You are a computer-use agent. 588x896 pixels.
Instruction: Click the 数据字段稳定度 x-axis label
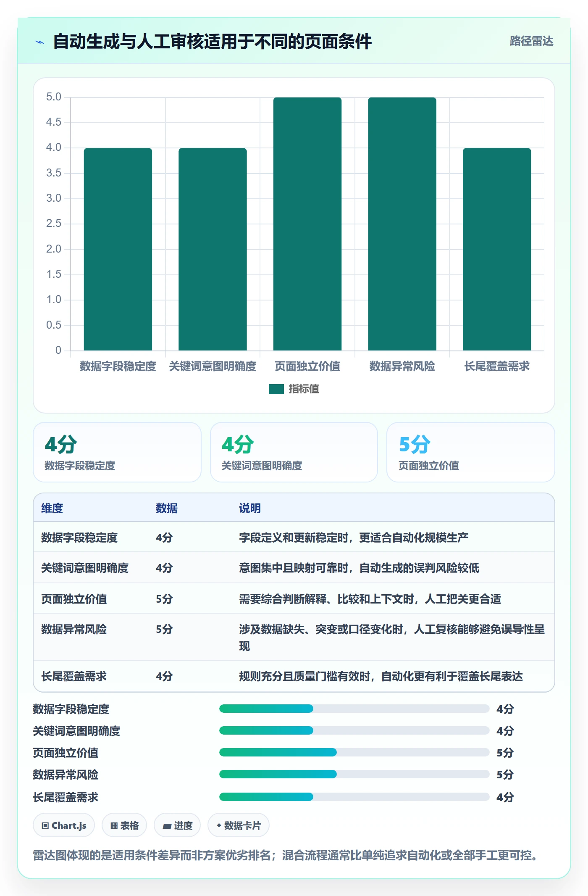[118, 366]
